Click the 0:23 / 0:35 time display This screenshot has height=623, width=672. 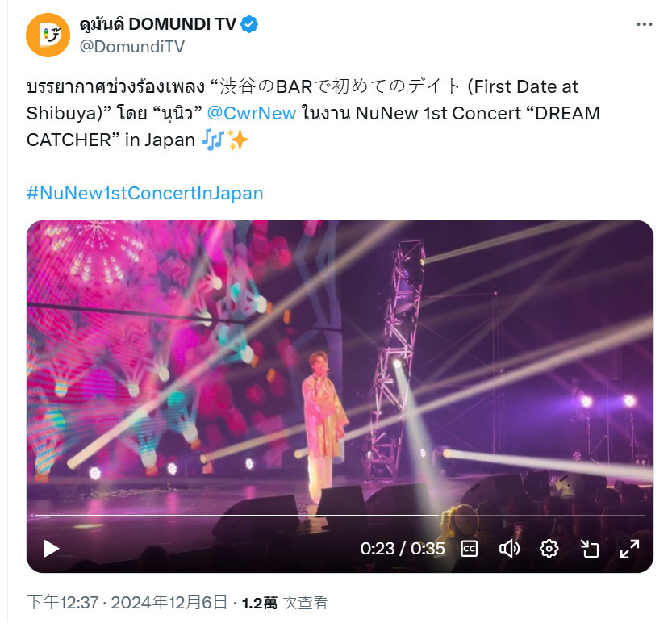click(x=403, y=549)
